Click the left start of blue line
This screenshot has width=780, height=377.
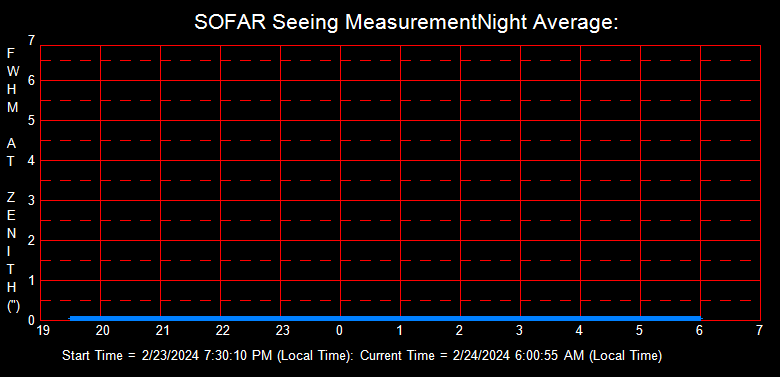(72, 318)
